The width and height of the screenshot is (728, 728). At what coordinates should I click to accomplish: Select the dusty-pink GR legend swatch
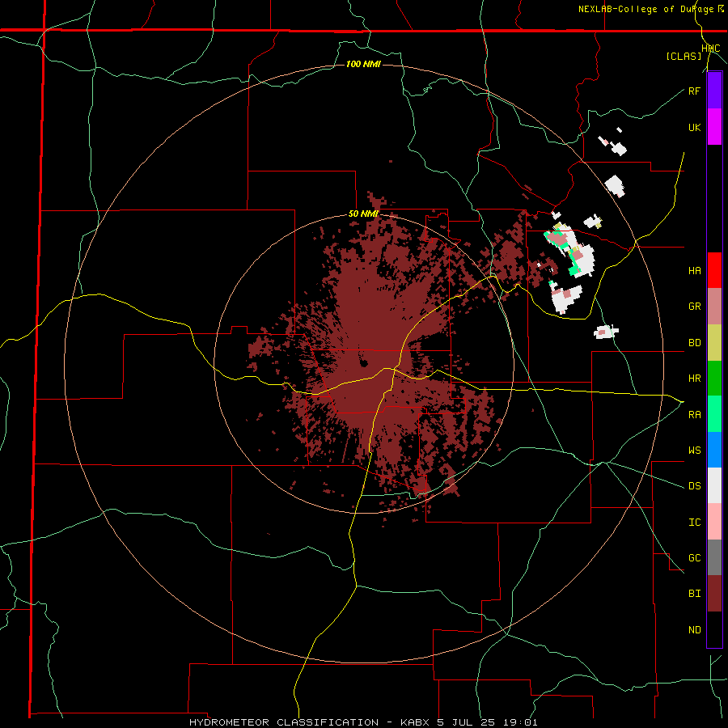click(x=714, y=306)
